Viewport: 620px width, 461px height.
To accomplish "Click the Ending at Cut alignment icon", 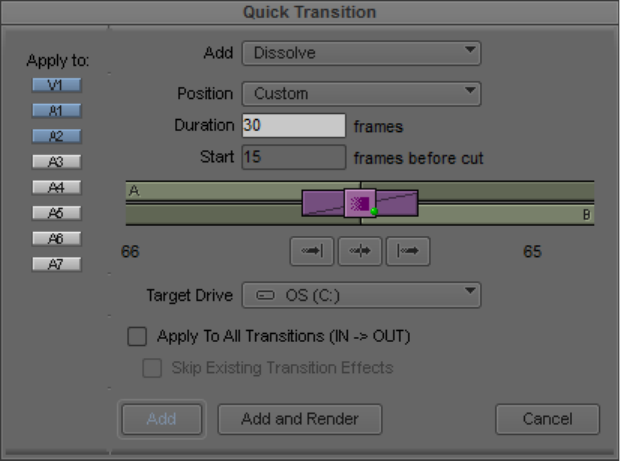I will [312, 251].
